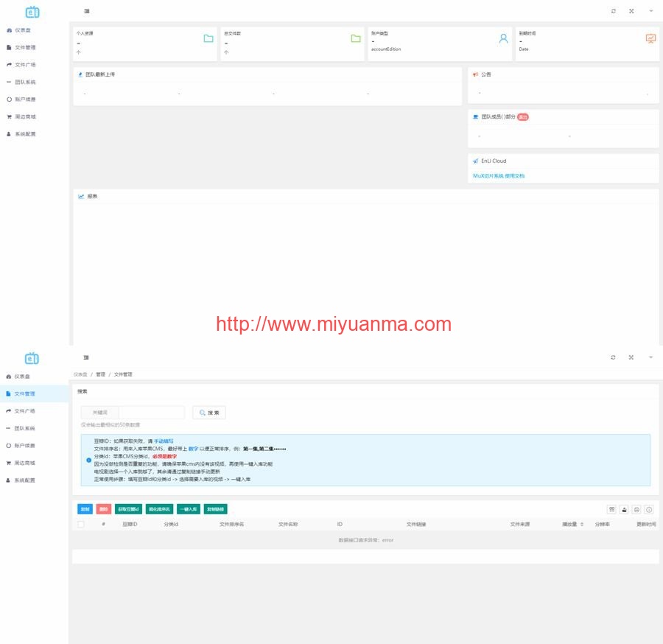The image size is (663, 644).
Task: Click the 搜索 button with magnifier
Action: (209, 413)
